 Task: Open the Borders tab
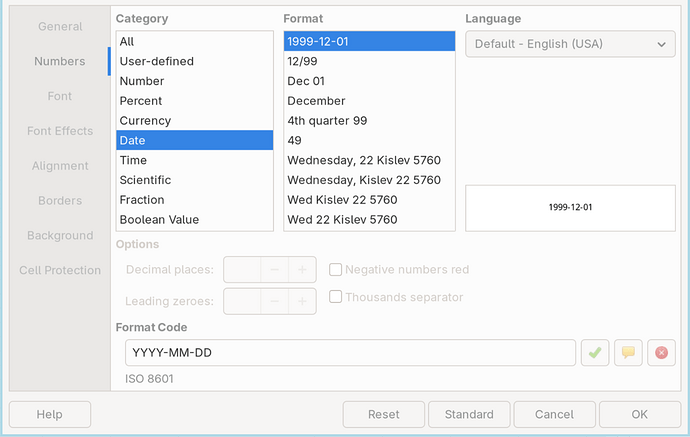[x=59, y=201]
